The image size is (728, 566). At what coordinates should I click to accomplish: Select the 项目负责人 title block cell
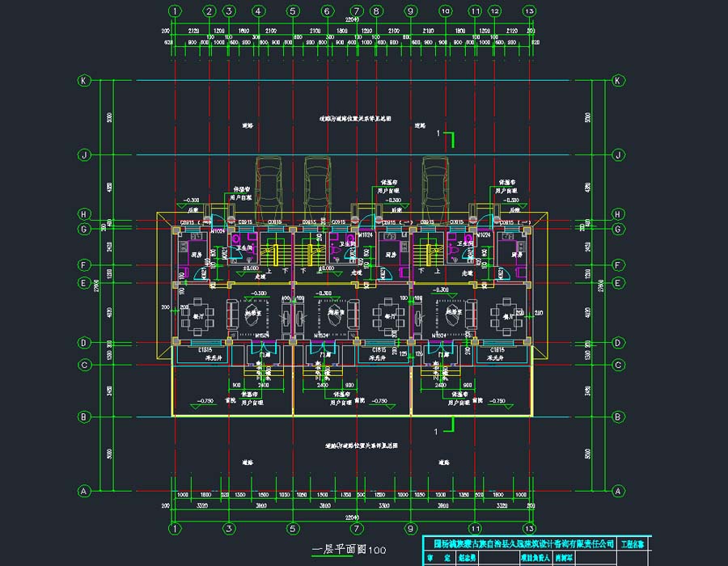pyautogui.click(x=535, y=558)
